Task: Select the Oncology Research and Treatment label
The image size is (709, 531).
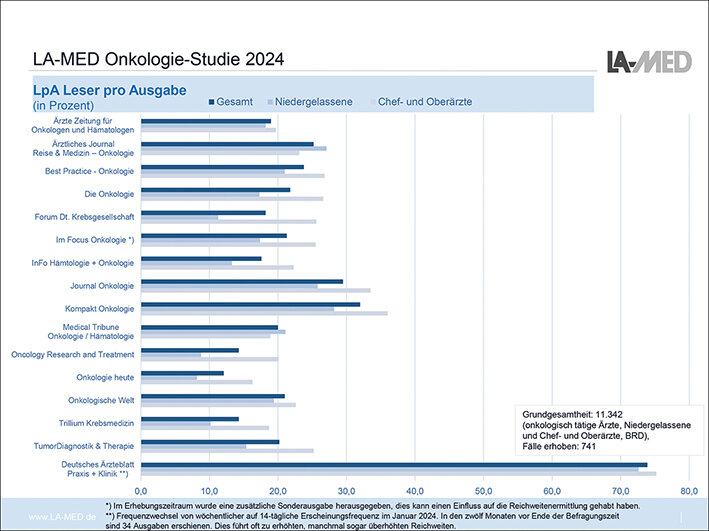Action: (x=72, y=354)
